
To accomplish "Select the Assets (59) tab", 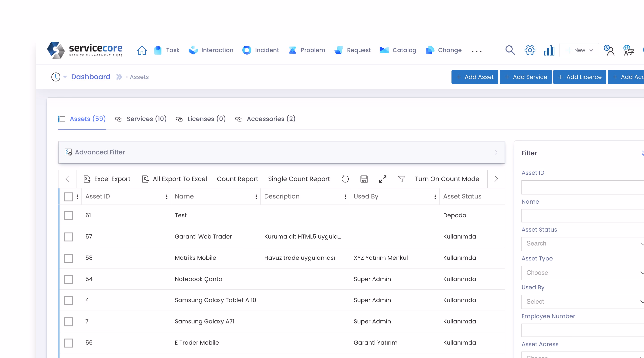I will click(x=82, y=119).
